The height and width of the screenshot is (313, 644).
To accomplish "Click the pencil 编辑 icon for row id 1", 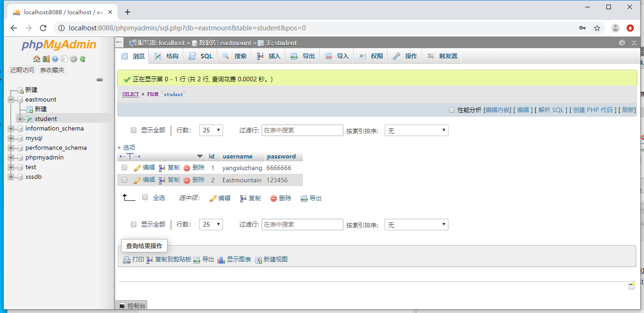I will pyautogui.click(x=137, y=168).
